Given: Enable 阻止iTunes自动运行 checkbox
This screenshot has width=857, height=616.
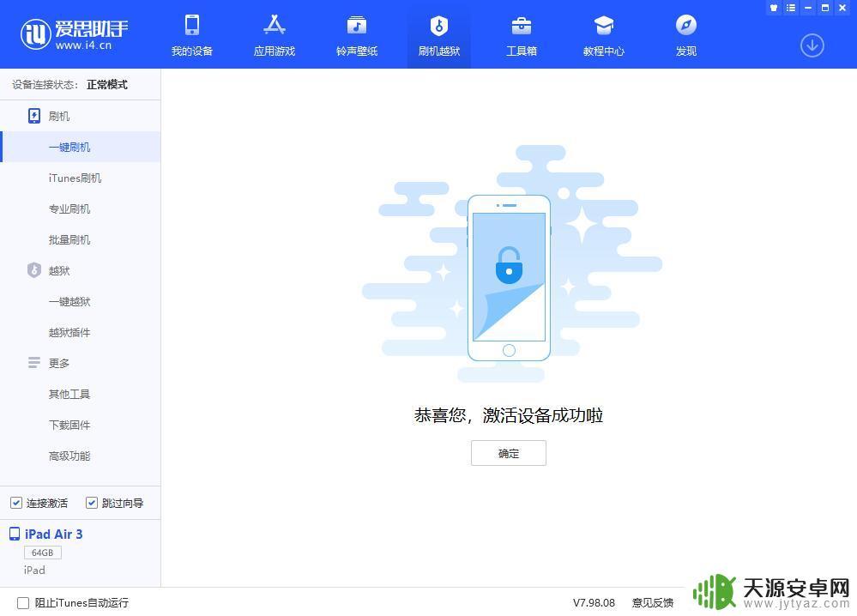Looking at the screenshot, I should coord(23,603).
